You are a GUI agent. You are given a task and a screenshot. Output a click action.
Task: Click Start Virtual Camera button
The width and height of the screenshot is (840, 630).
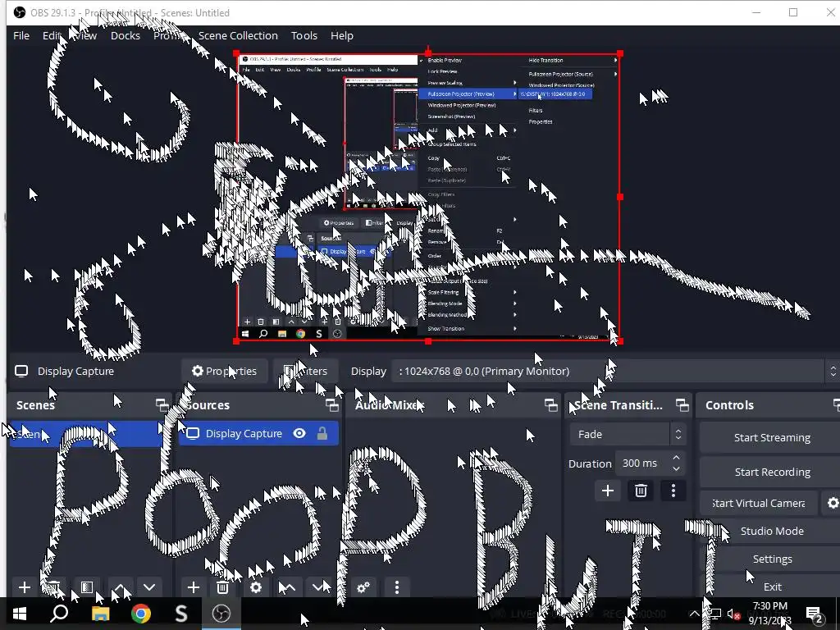pyautogui.click(x=758, y=503)
